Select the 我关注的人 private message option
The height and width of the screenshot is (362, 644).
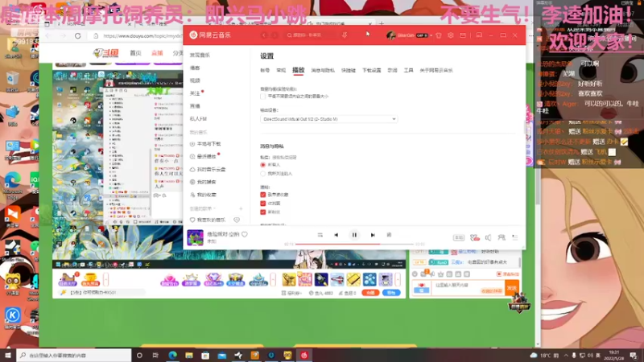(263, 174)
